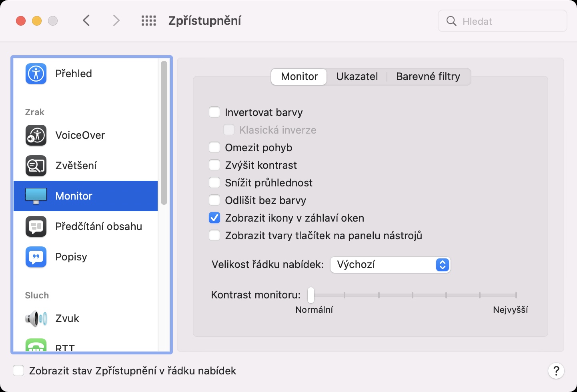
Task: Click the help question mark button
Action: point(556,371)
